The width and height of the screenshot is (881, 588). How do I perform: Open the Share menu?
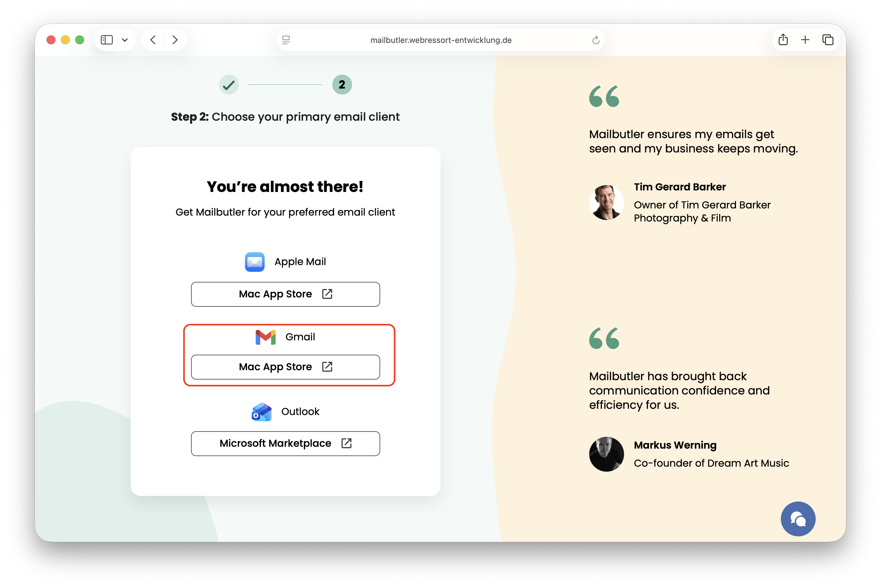pyautogui.click(x=783, y=40)
